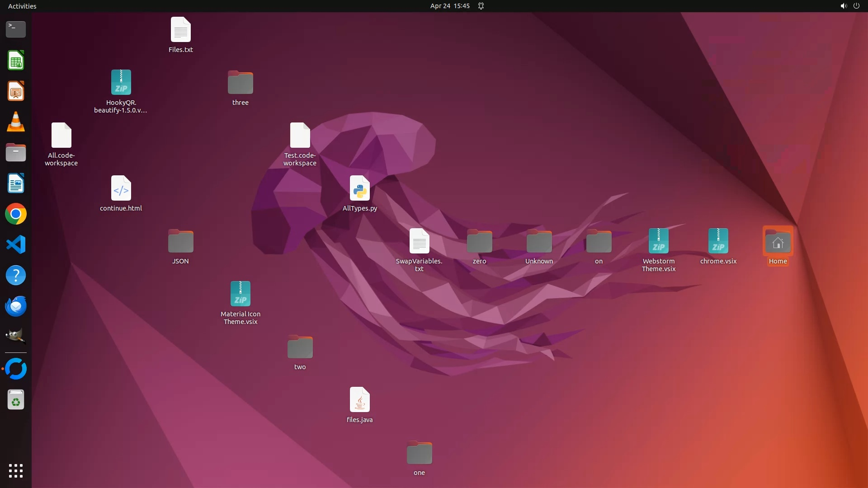
Task: Toggle the notification bell indicator
Action: pyautogui.click(x=481, y=6)
